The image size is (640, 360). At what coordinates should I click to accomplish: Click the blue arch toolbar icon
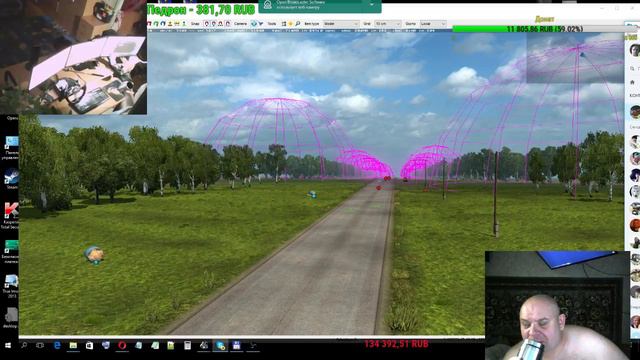163,24
